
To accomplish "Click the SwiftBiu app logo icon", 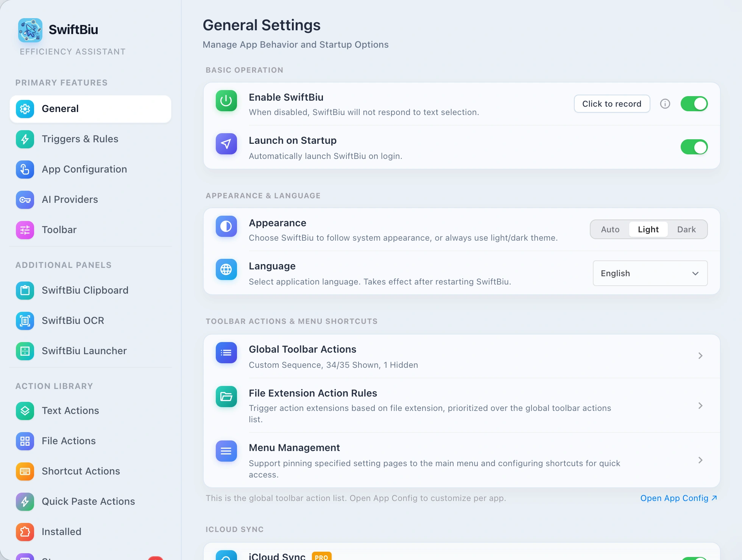I will [30, 30].
